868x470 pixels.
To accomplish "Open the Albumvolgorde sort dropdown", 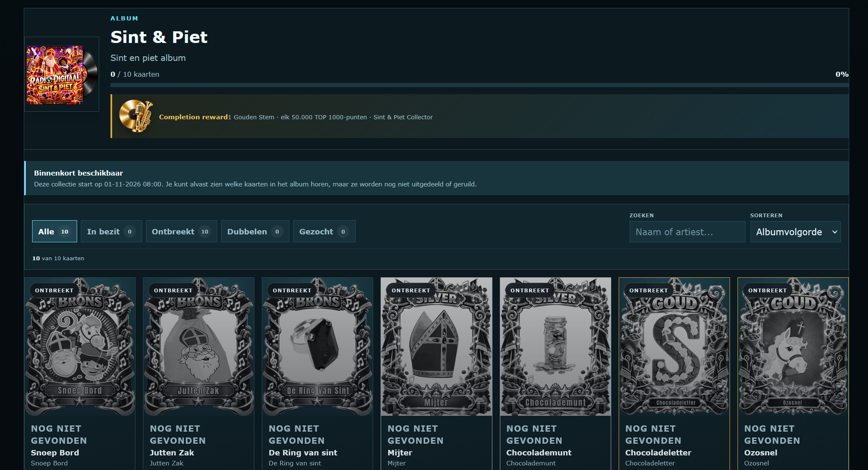I will tap(795, 232).
